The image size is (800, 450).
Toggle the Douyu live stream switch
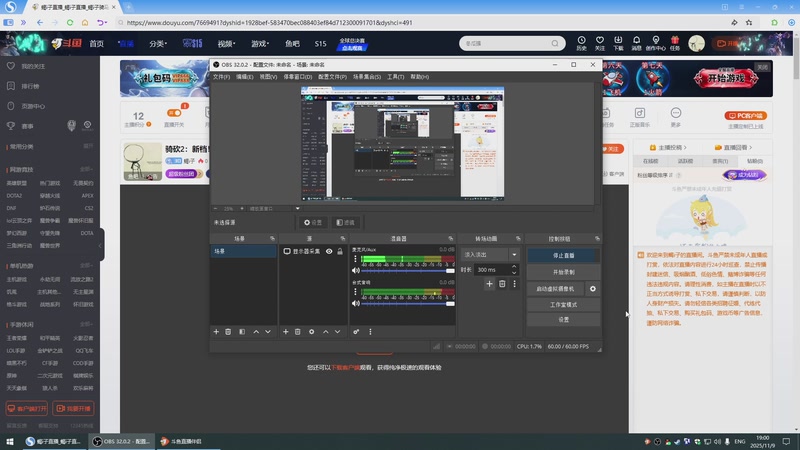174,113
